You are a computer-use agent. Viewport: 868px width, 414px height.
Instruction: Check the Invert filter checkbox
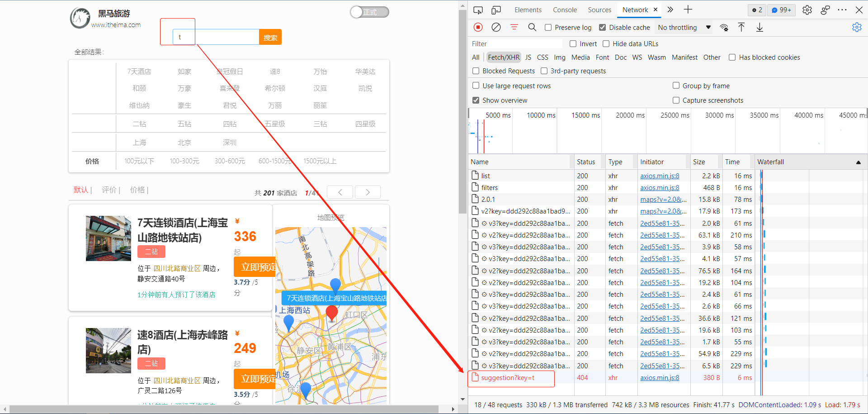click(573, 44)
